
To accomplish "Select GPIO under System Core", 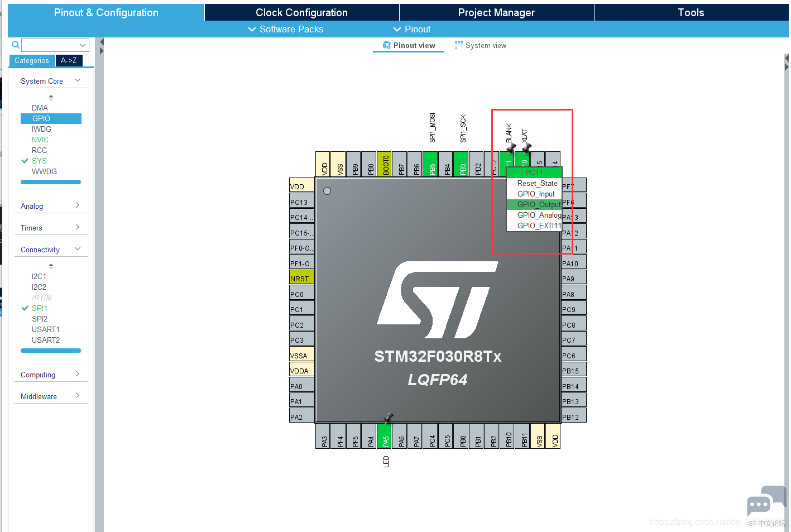I will 51,118.
